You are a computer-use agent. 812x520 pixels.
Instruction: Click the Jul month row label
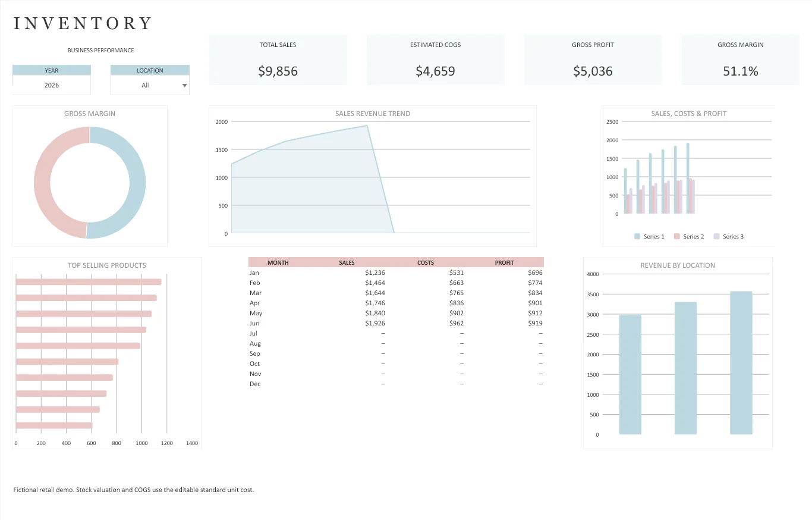(254, 333)
